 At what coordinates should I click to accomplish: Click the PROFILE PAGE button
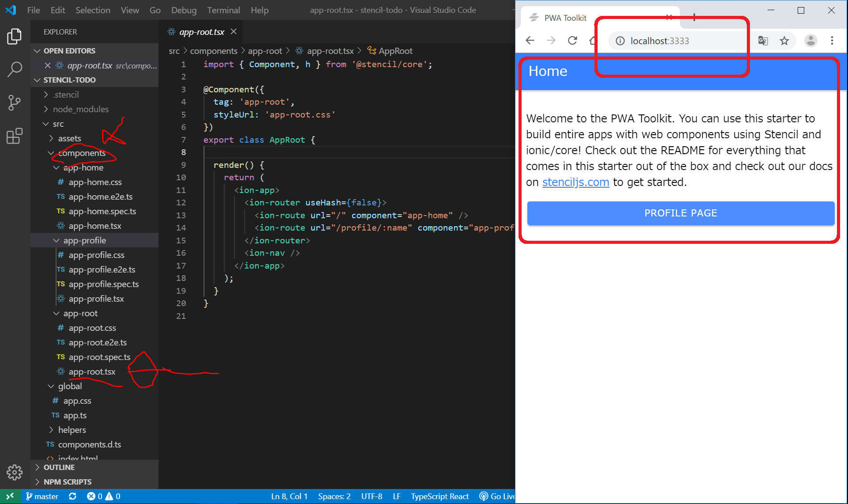(680, 213)
